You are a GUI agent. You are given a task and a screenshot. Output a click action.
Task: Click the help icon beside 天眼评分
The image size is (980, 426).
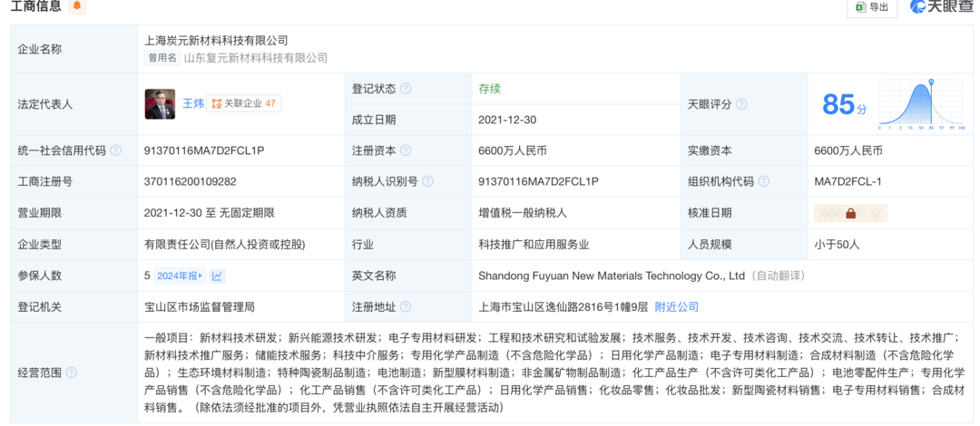click(x=741, y=104)
